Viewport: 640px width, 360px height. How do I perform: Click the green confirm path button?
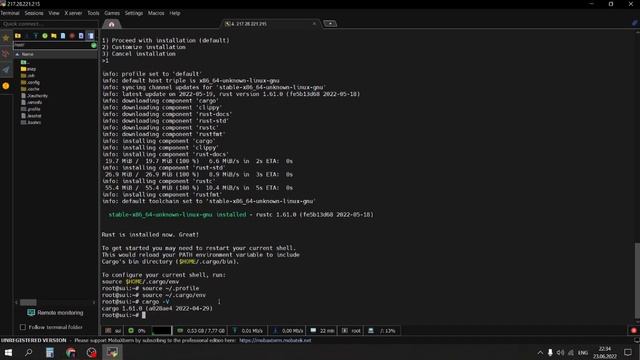94,45
